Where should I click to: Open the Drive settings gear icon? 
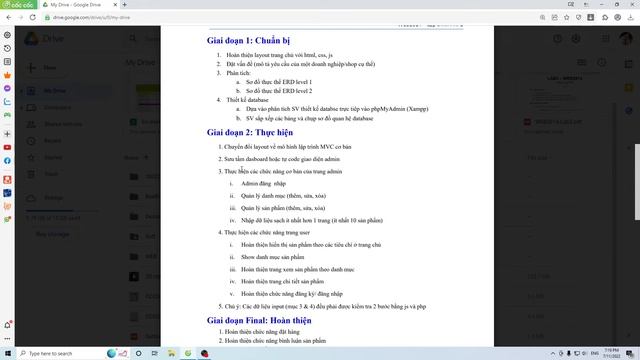576,38
